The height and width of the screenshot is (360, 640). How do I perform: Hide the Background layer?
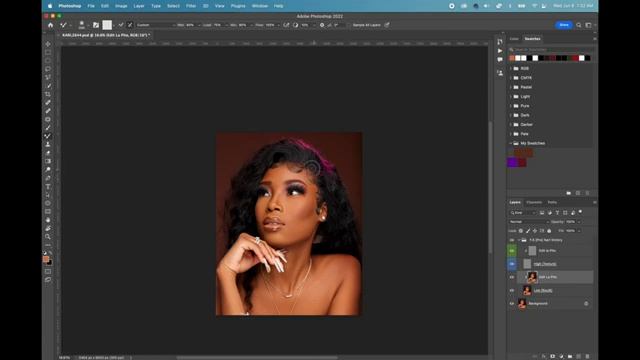tap(512, 303)
